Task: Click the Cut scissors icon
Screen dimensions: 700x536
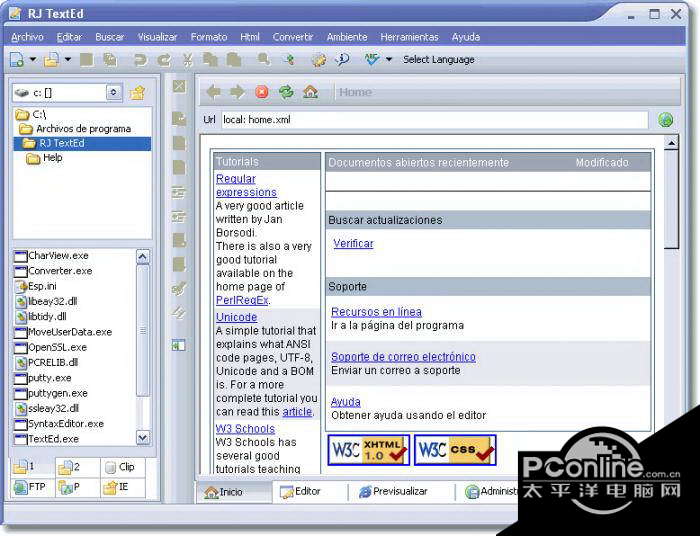Action: click(188, 60)
